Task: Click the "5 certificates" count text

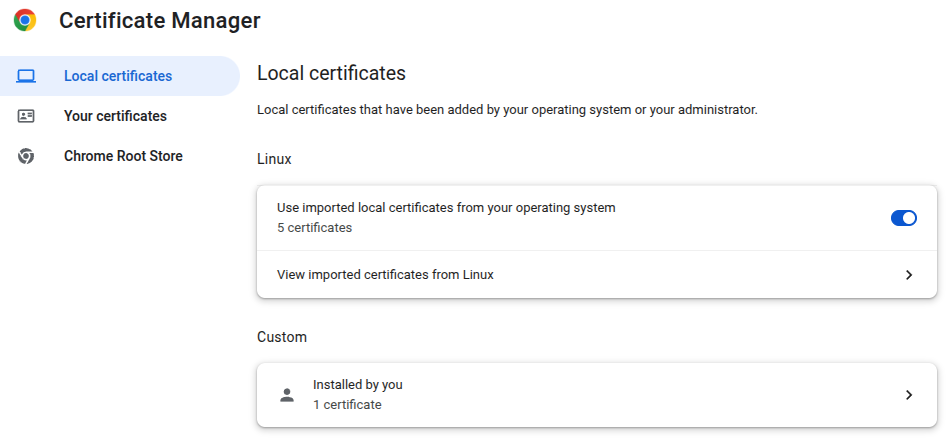Action: [x=314, y=228]
